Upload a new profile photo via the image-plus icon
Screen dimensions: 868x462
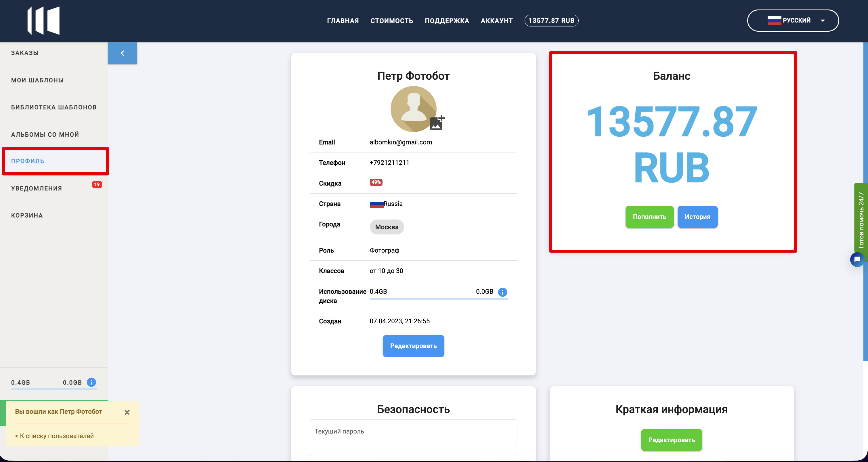(x=437, y=123)
